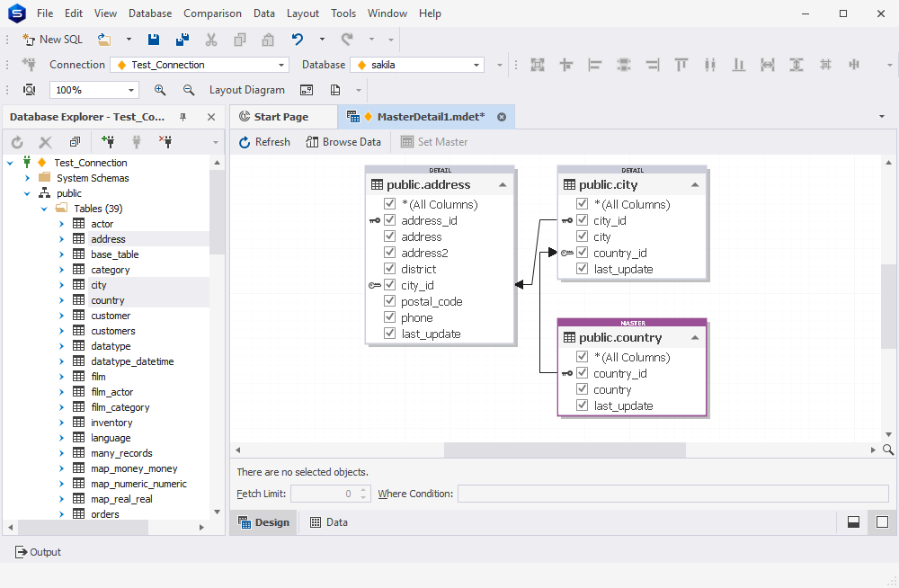The height and width of the screenshot is (588, 899).
Task: Pin the Database Explorer panel
Action: [x=182, y=117]
